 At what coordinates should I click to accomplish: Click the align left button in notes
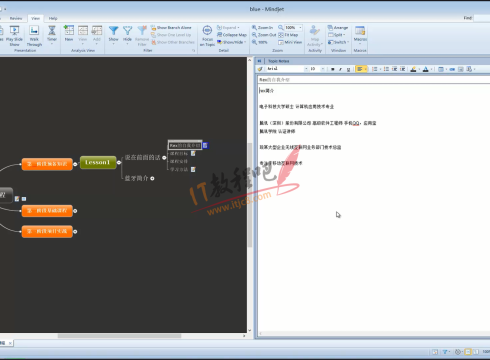click(x=359, y=69)
